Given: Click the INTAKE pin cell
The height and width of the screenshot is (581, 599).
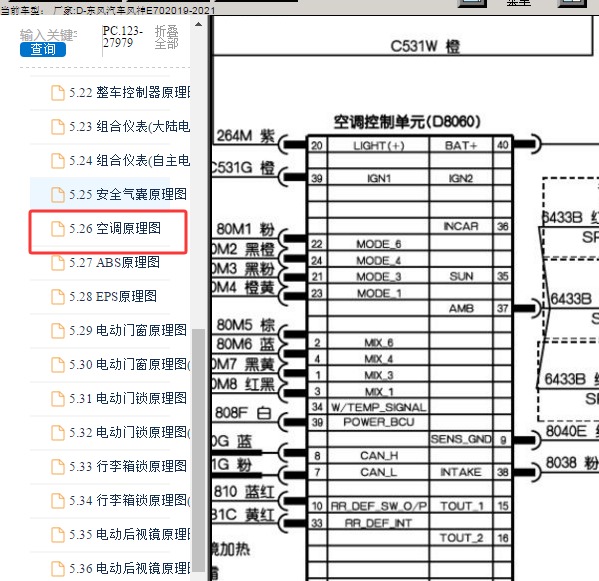Looking at the screenshot, I should (x=461, y=473).
